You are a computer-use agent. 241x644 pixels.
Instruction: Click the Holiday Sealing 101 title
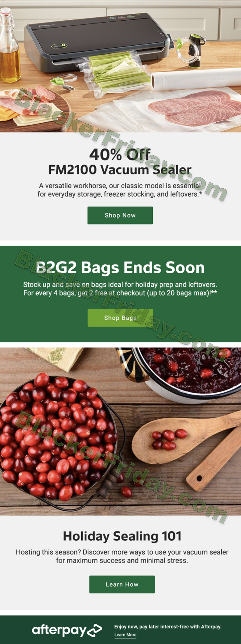point(122,536)
